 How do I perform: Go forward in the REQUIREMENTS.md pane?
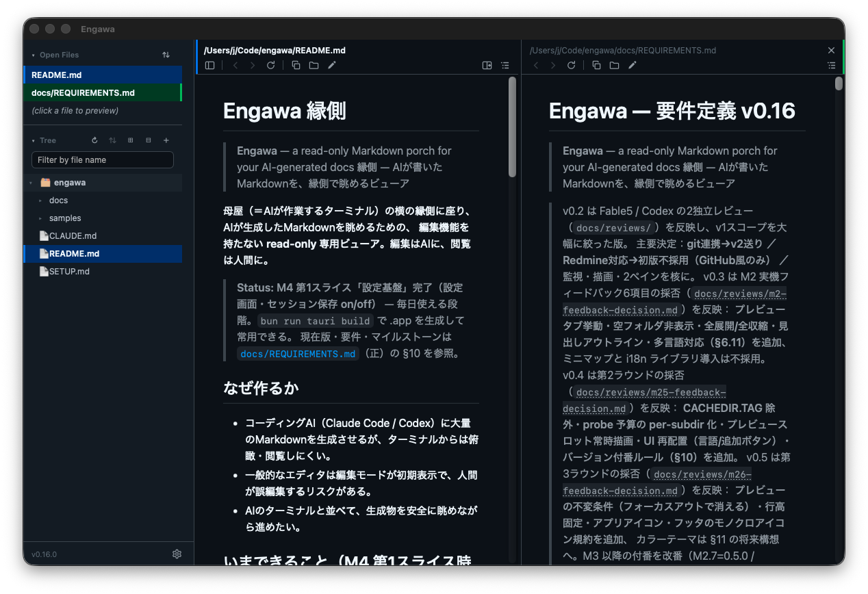553,66
